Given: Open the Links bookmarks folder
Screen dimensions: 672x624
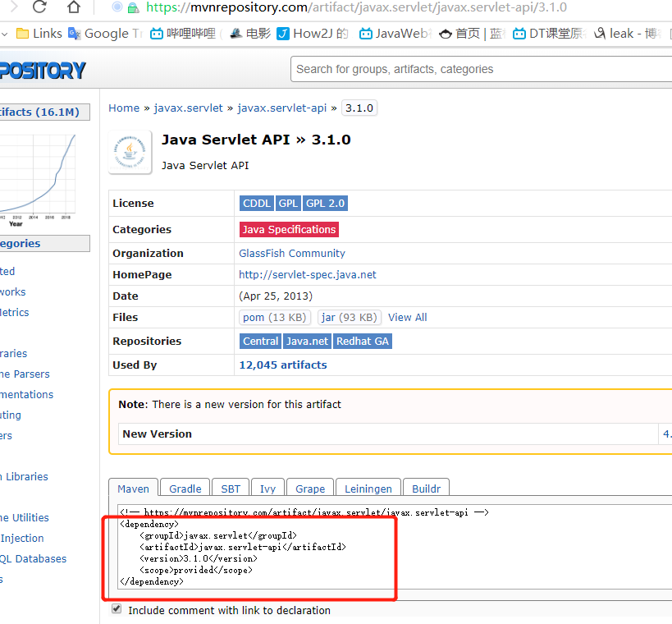Looking at the screenshot, I should point(39,34).
